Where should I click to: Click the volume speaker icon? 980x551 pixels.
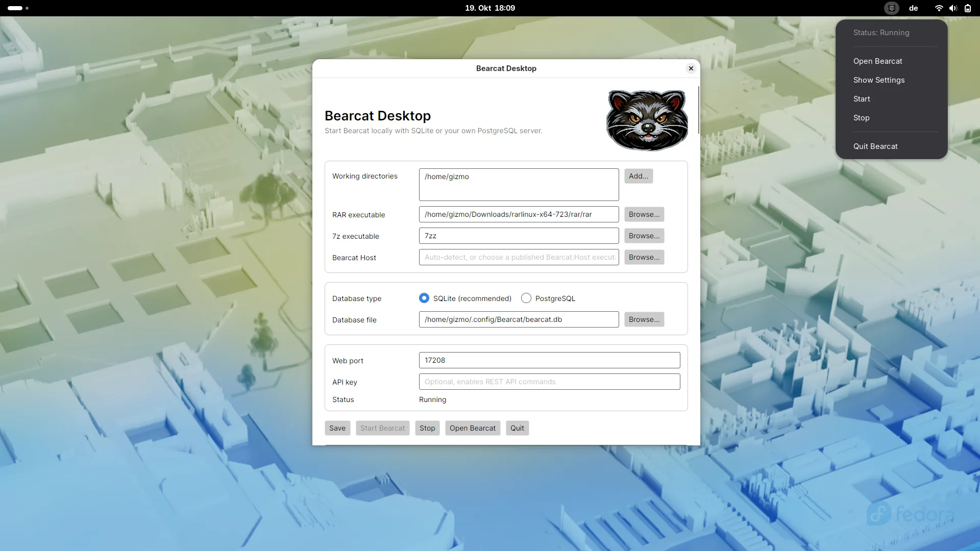[x=953, y=8]
